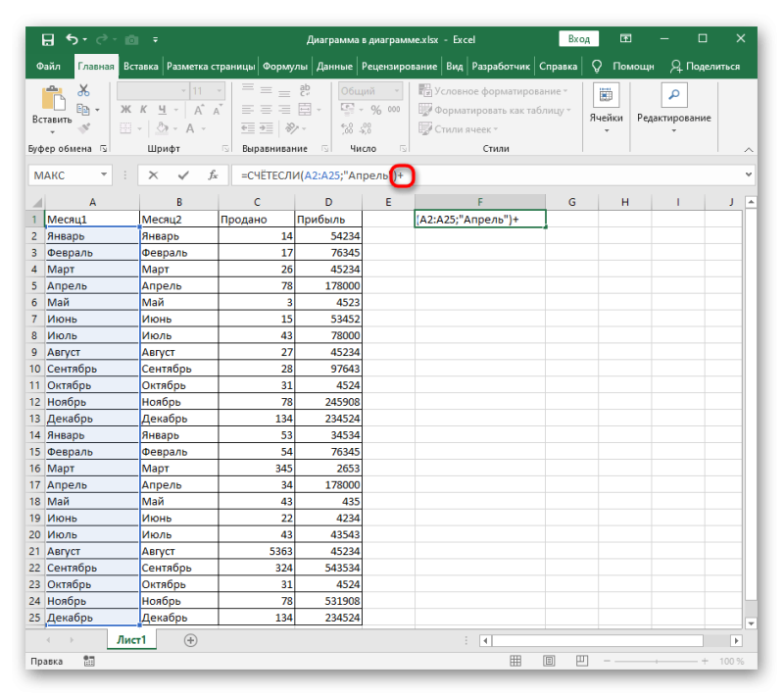Click the Redo arrow icon
The image size is (784, 696).
point(102,39)
